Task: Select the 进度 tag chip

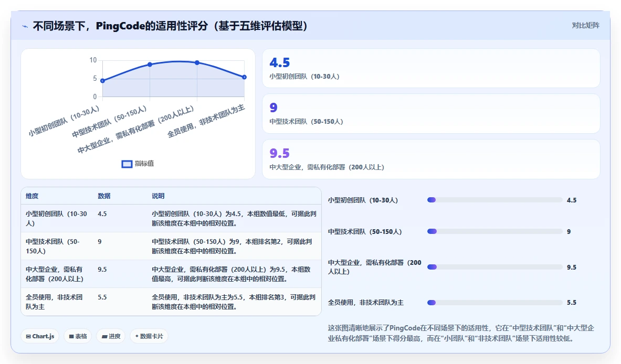Action: coord(111,336)
